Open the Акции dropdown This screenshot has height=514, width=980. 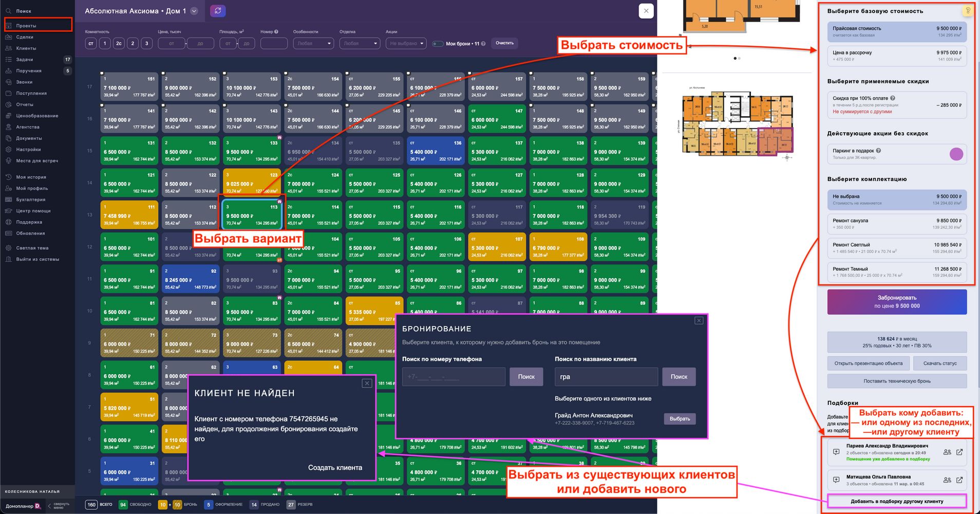(x=406, y=44)
